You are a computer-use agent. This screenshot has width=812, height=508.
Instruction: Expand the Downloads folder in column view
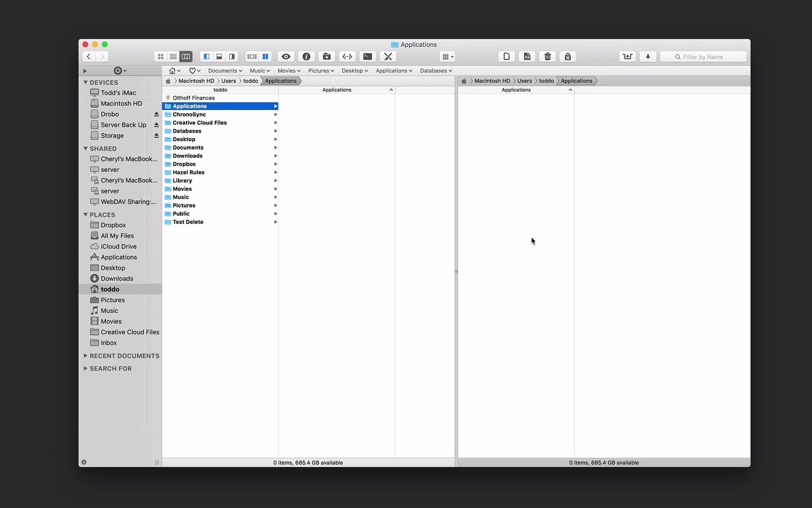tap(276, 156)
